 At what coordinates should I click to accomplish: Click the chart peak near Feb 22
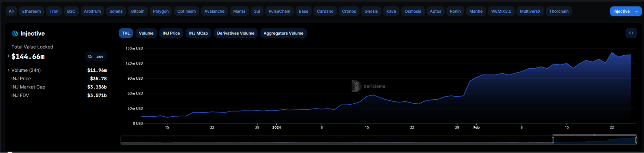pos(612,53)
